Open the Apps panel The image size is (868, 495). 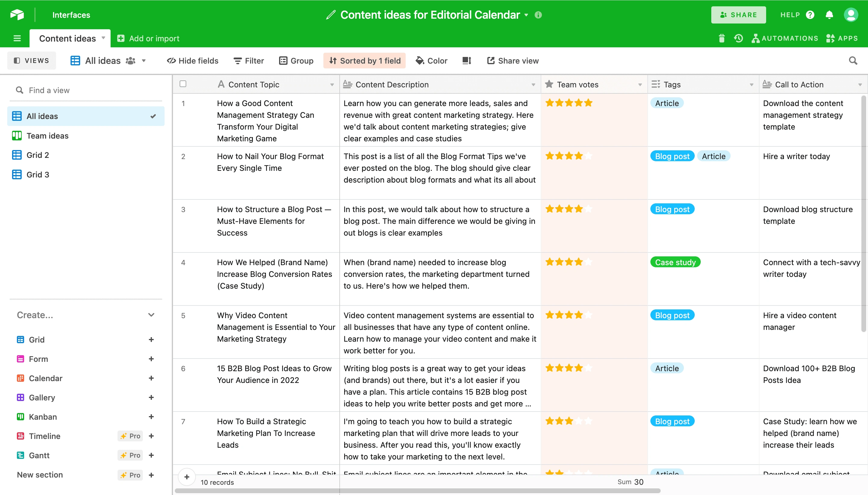(x=842, y=39)
